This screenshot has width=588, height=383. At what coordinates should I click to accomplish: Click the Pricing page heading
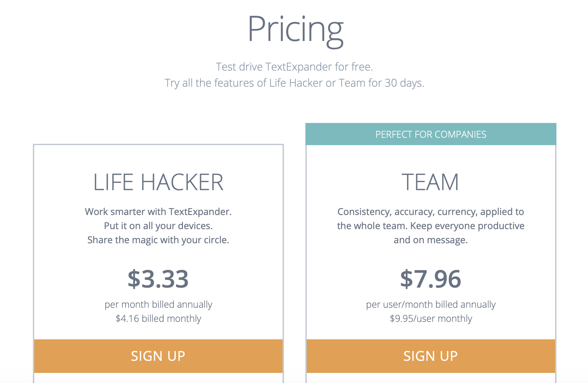pyautogui.click(x=295, y=30)
